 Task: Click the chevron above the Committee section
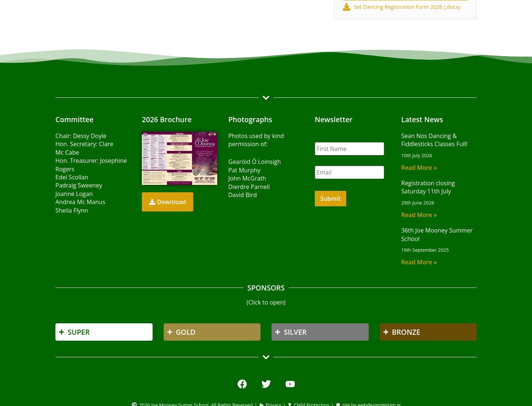(x=266, y=98)
